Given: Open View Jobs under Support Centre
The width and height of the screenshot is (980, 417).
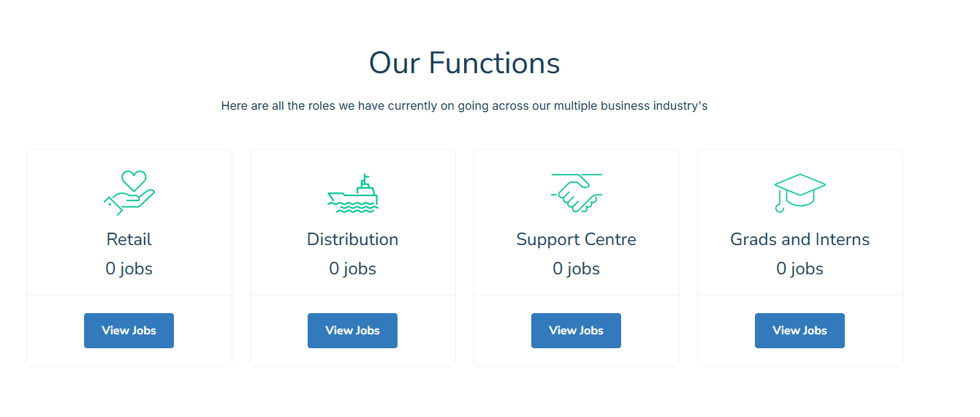Looking at the screenshot, I should click(x=577, y=331).
